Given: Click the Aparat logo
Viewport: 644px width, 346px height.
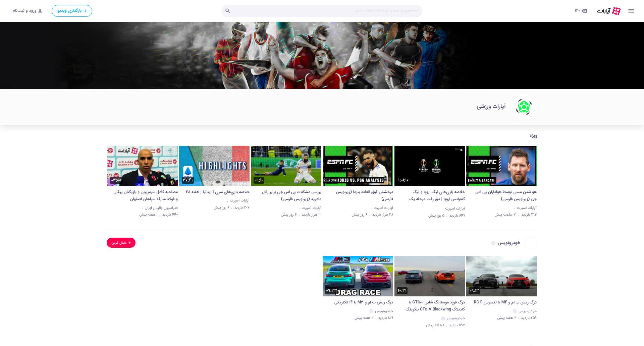Looking at the screenshot, I should [x=608, y=11].
